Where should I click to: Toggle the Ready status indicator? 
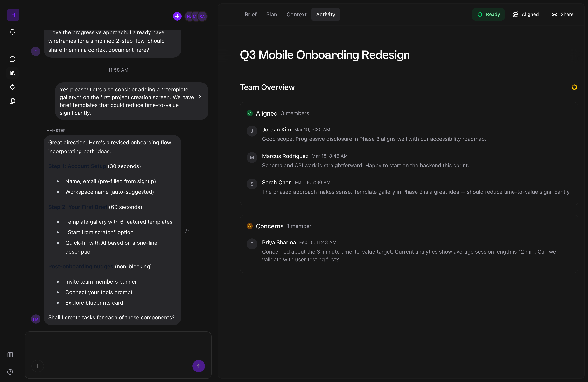pyautogui.click(x=488, y=14)
